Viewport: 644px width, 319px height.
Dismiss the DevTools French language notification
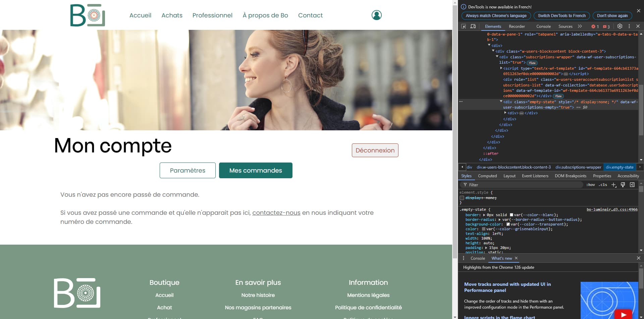639,11
